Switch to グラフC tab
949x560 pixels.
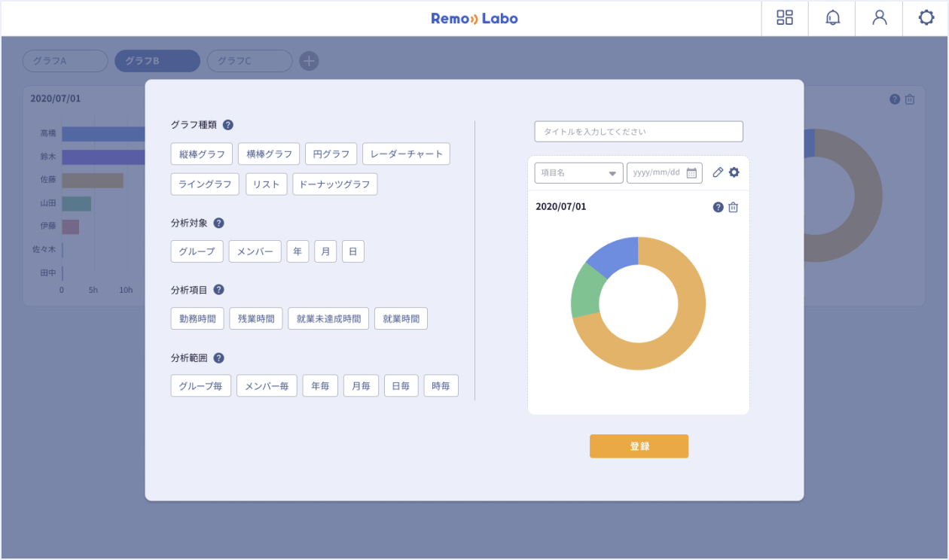click(x=249, y=61)
